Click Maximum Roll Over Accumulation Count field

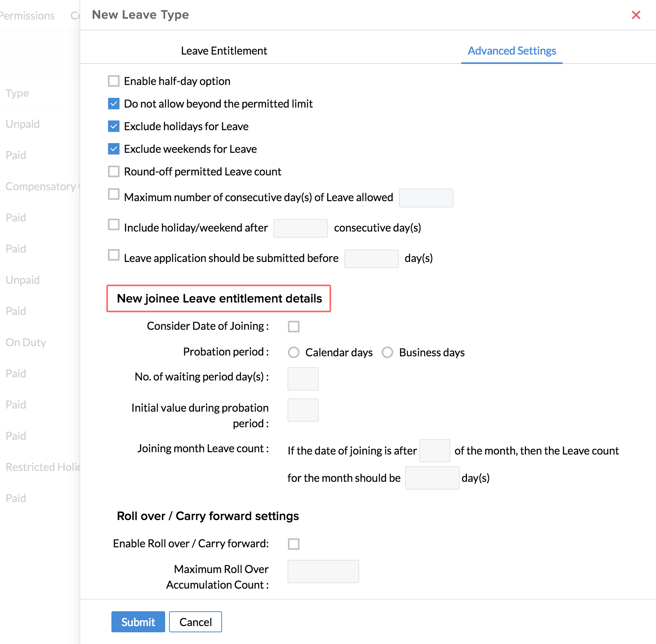(323, 571)
